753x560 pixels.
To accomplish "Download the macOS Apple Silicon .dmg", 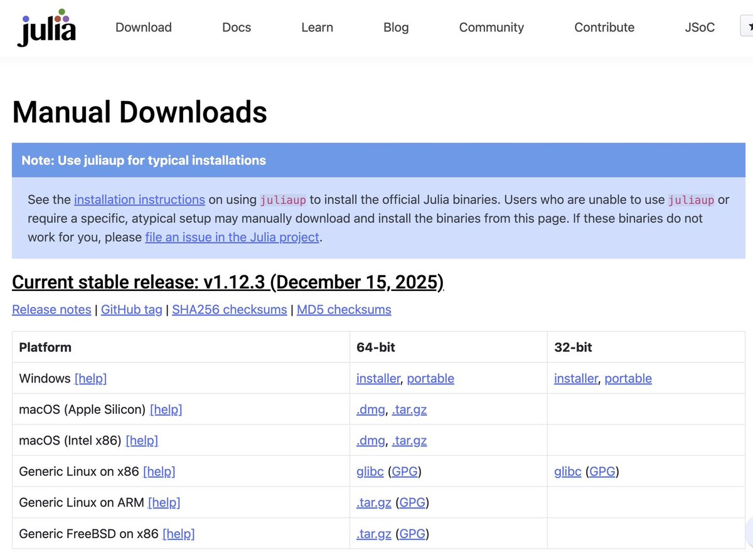I will 371,409.
